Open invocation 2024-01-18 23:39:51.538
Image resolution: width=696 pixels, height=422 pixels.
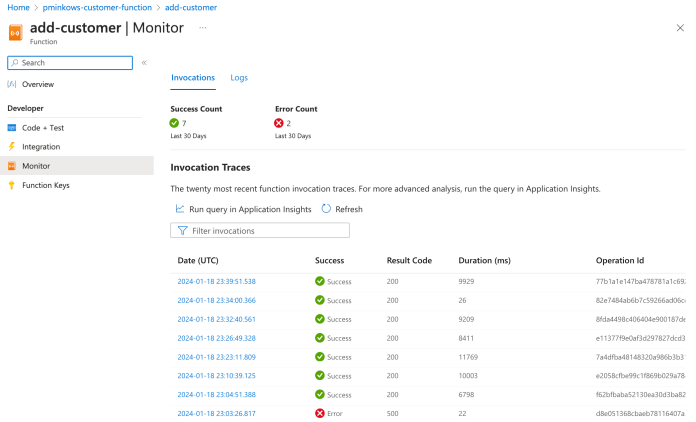coord(217,281)
